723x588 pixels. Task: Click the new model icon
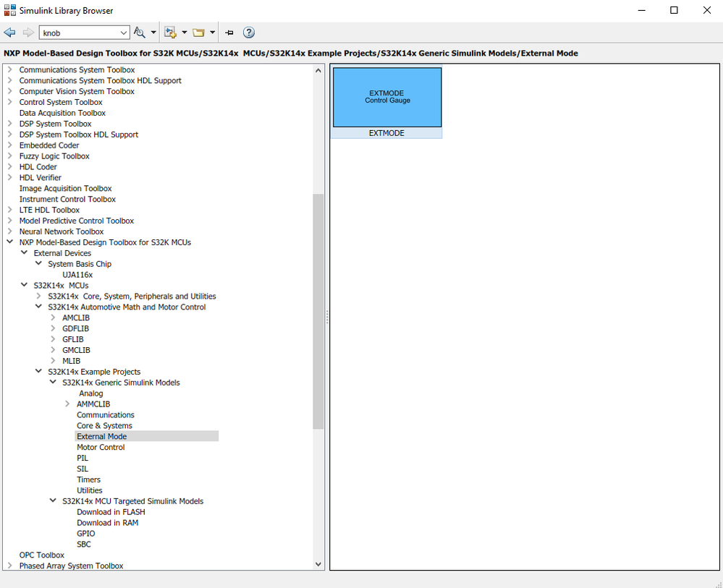tap(171, 33)
